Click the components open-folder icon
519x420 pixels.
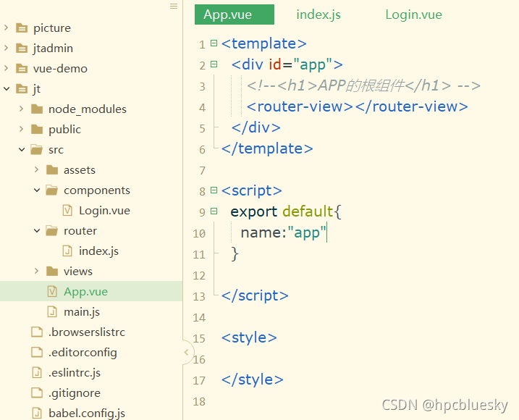point(52,190)
